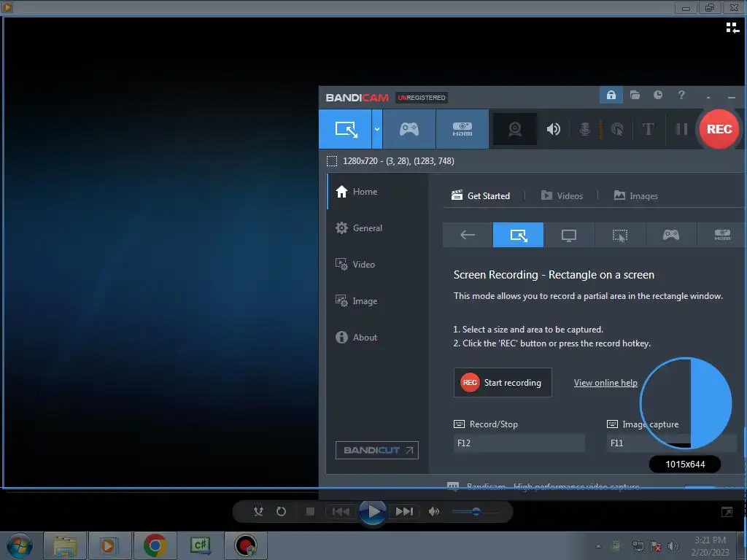Open Chrome from the taskbar

pyautogui.click(x=155, y=545)
